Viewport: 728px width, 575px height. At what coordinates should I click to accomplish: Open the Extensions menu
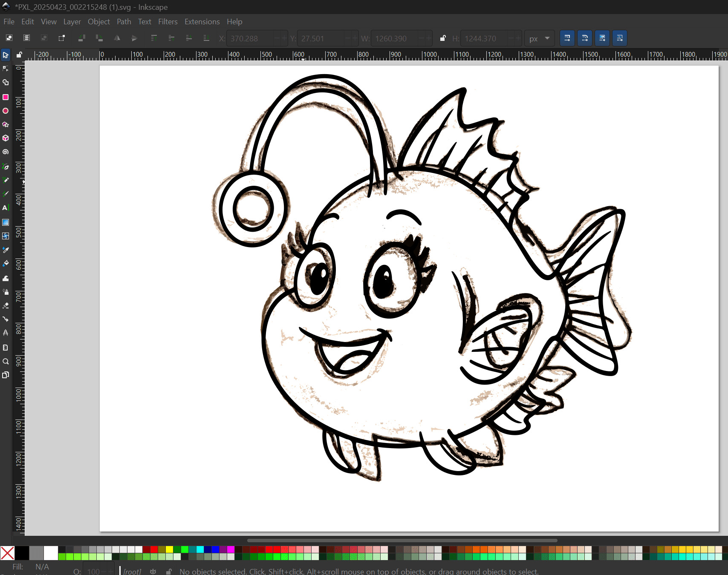202,22
